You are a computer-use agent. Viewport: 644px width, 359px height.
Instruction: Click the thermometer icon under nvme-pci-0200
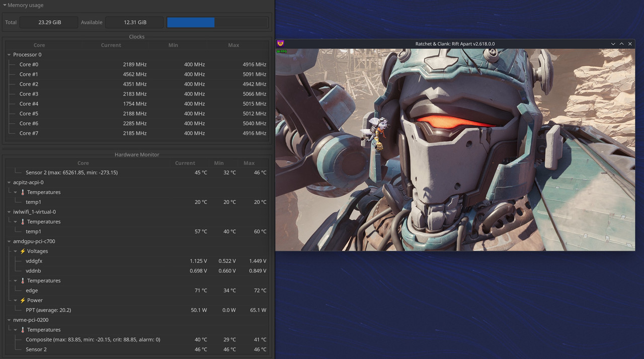coord(22,330)
